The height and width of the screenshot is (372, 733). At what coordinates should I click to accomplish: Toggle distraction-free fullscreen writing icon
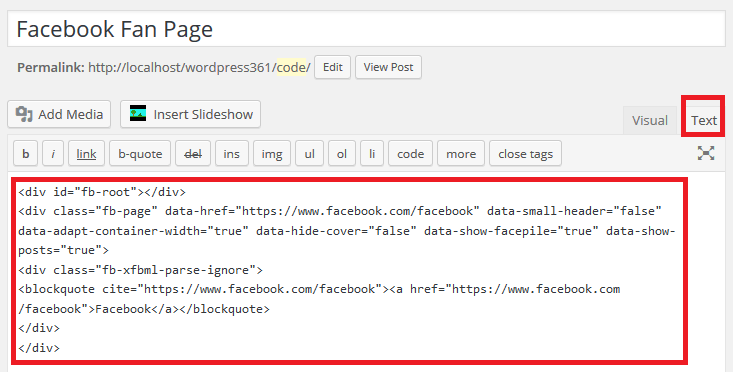pos(706,153)
